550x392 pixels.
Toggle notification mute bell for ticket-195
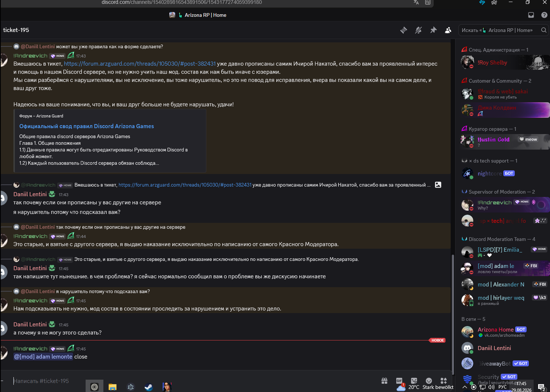click(418, 30)
